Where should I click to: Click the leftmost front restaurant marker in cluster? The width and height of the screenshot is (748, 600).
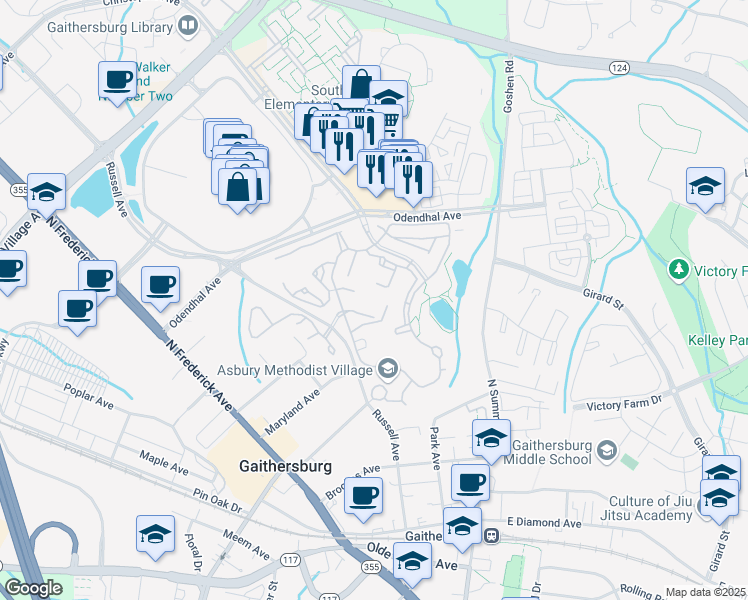[x=343, y=150]
